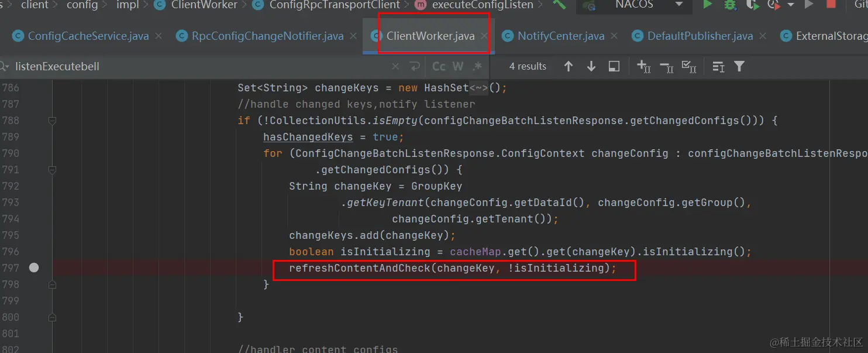
Task: Open the search filter options
Action: pyautogui.click(x=739, y=66)
